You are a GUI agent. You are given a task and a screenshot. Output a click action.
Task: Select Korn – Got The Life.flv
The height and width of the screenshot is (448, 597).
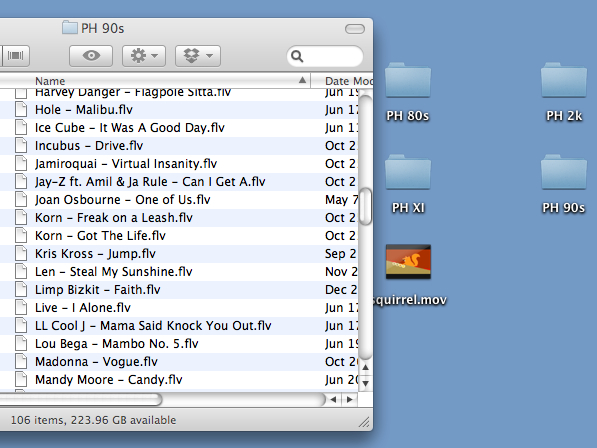179,236
